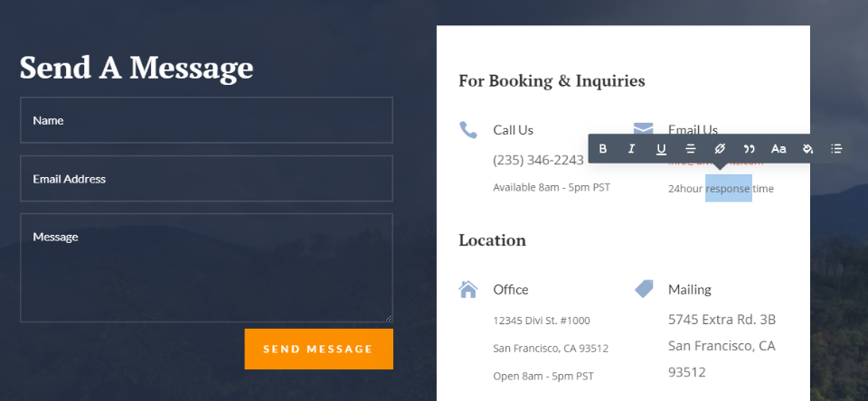This screenshot has height=401, width=868.
Task: Click inside the Message text area
Action: [x=206, y=267]
